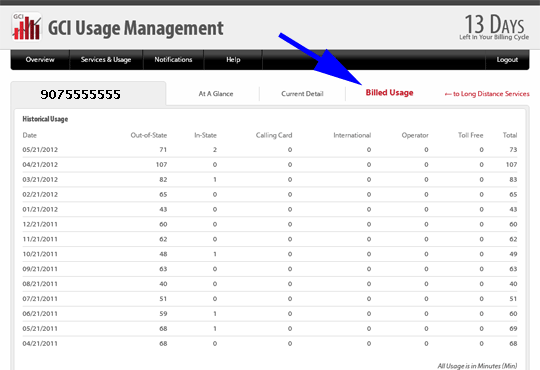Viewport: 540px width, 370px height.
Task: Click the Historical Usage heading
Action: [x=45, y=119]
